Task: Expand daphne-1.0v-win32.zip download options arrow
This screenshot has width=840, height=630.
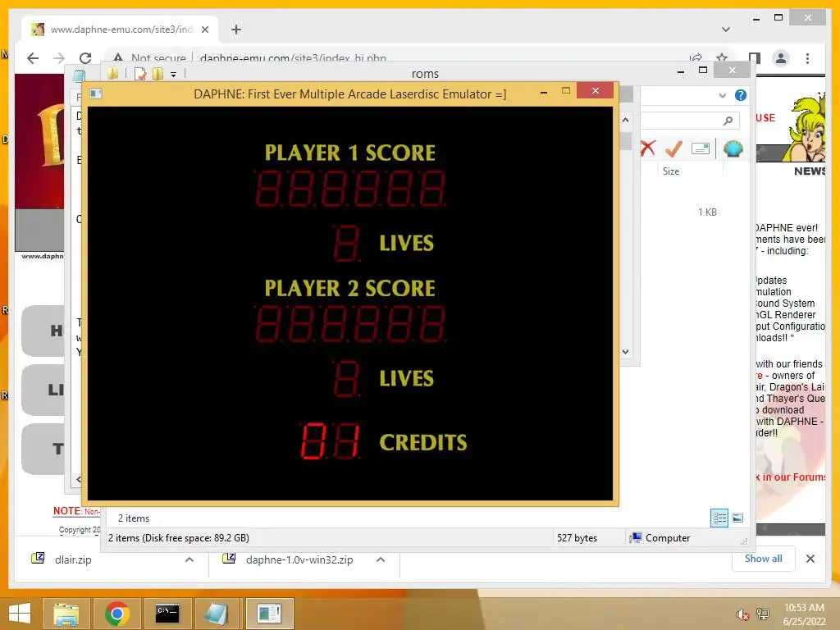Action: pyautogui.click(x=381, y=559)
